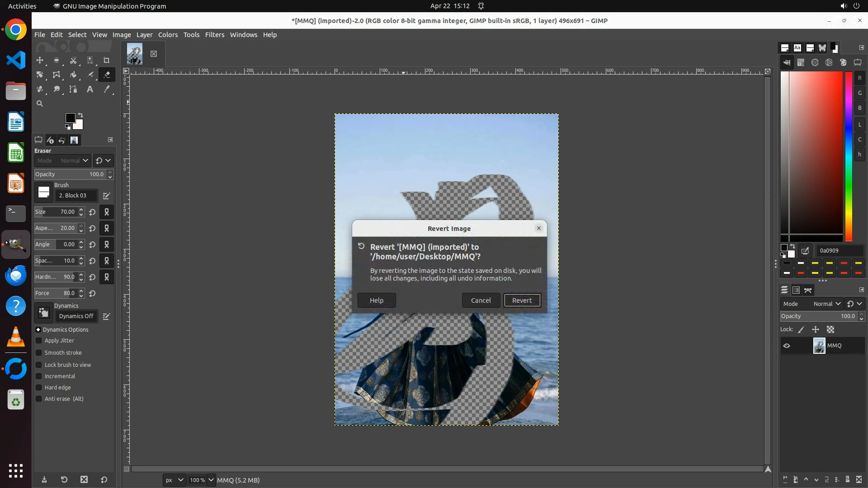Reset the brush Size to default
The image size is (868, 488).
pos(92,212)
